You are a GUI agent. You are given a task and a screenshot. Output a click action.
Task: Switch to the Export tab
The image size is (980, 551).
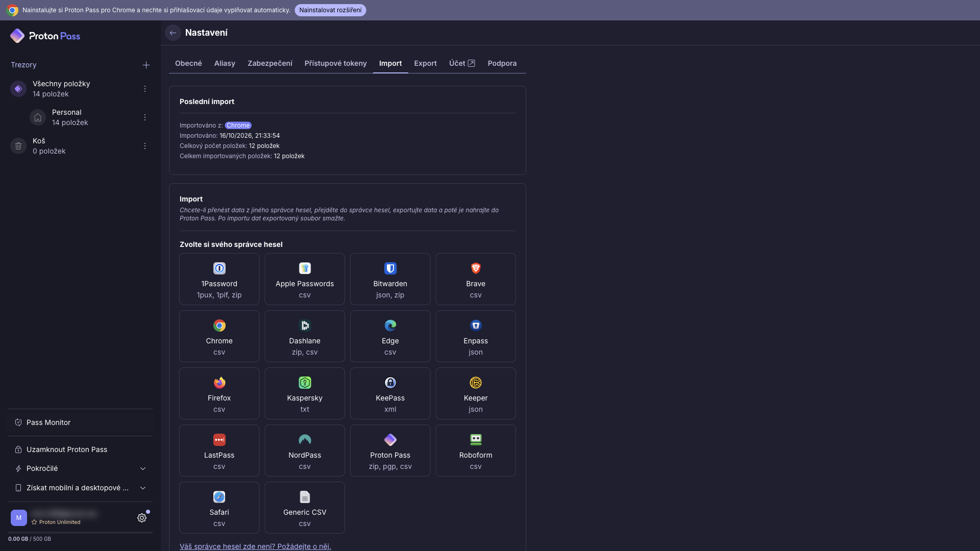tap(425, 63)
